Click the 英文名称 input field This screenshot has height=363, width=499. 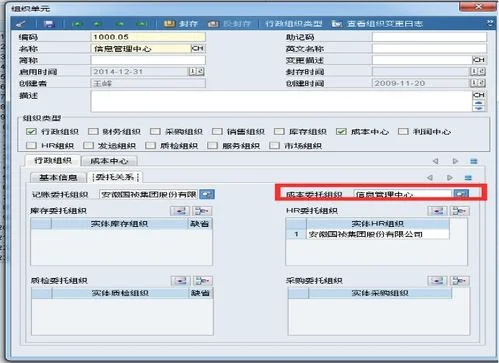click(x=429, y=49)
